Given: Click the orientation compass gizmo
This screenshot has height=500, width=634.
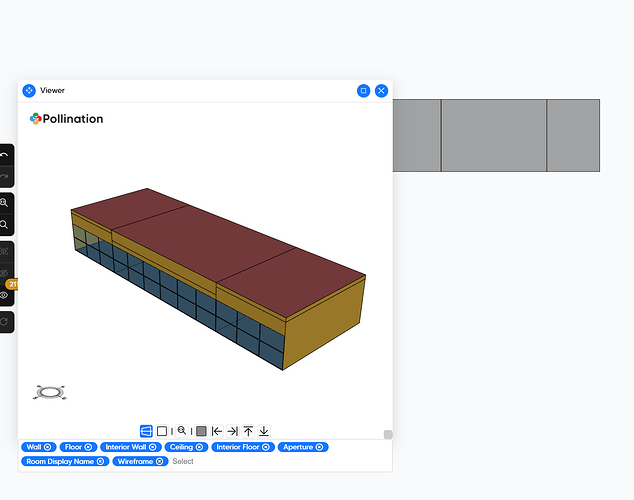Looking at the screenshot, I should pos(47,393).
